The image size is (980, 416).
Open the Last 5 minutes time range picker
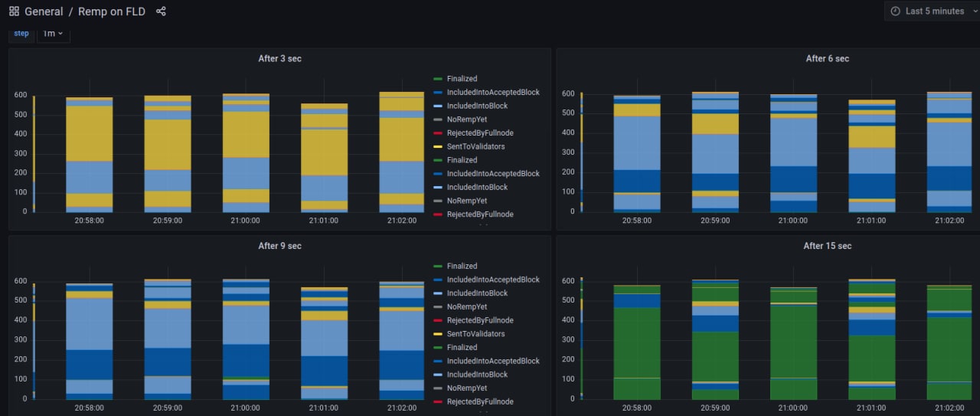933,11
